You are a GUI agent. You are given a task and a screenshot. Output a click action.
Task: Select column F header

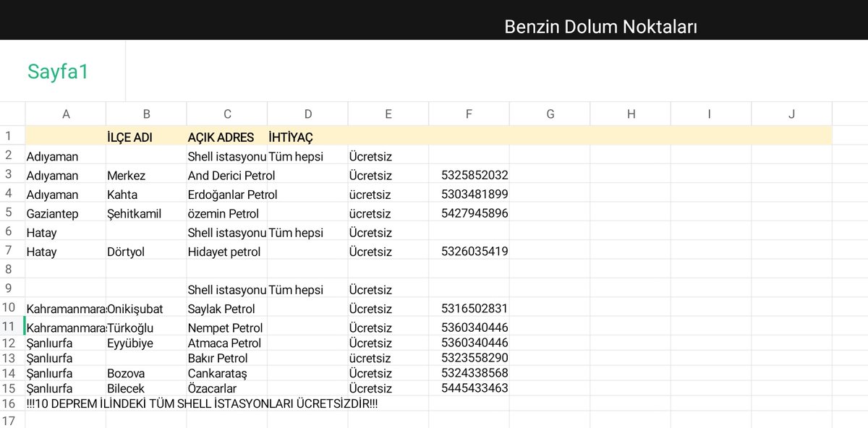click(469, 114)
